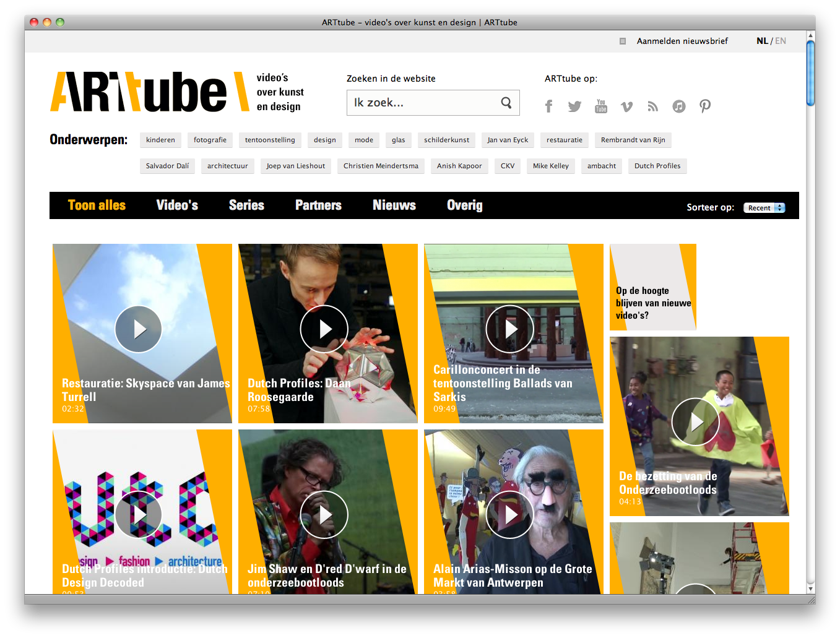Switch to the Video's tab
Screen dimensions: 840x638
tap(177, 205)
